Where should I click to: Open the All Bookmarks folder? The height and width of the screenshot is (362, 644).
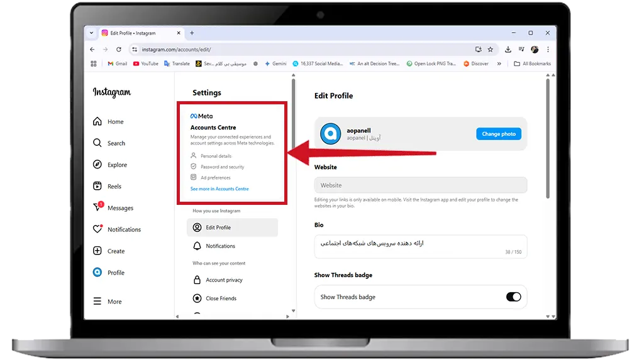pos(532,63)
